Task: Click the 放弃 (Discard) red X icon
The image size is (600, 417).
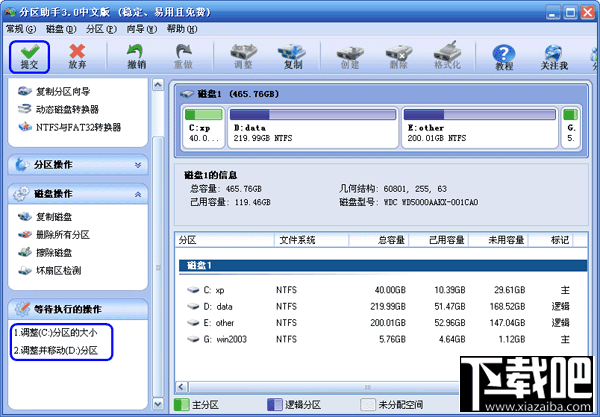Action: [77, 52]
